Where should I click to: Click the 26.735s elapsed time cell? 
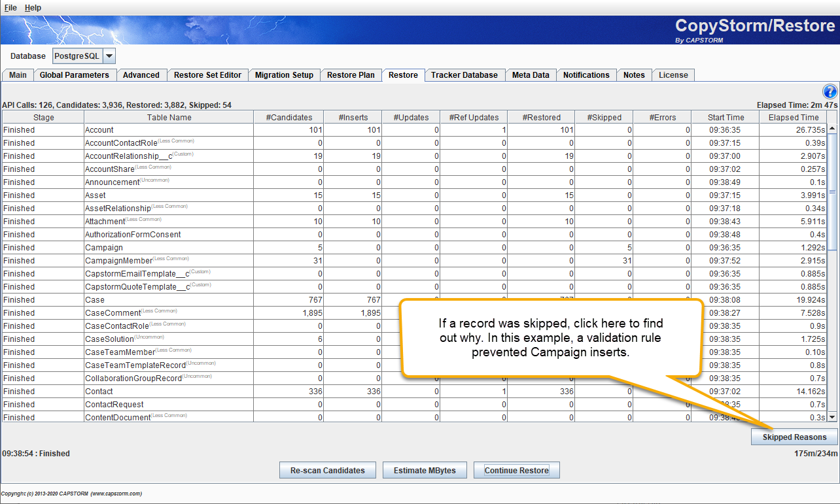coord(794,130)
